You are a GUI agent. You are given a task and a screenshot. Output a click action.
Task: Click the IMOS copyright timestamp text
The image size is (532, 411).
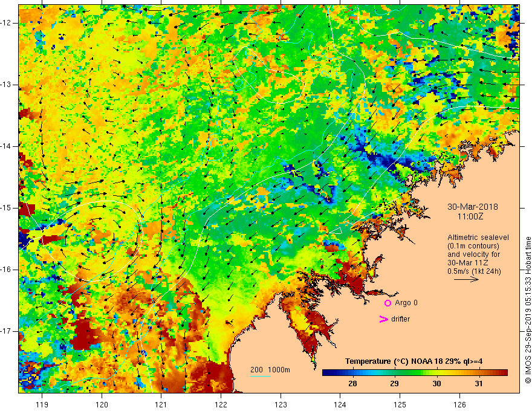click(x=528, y=310)
